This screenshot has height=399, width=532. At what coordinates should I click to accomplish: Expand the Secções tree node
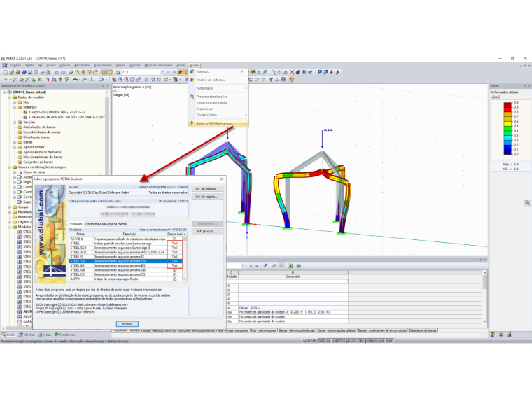(x=15, y=122)
